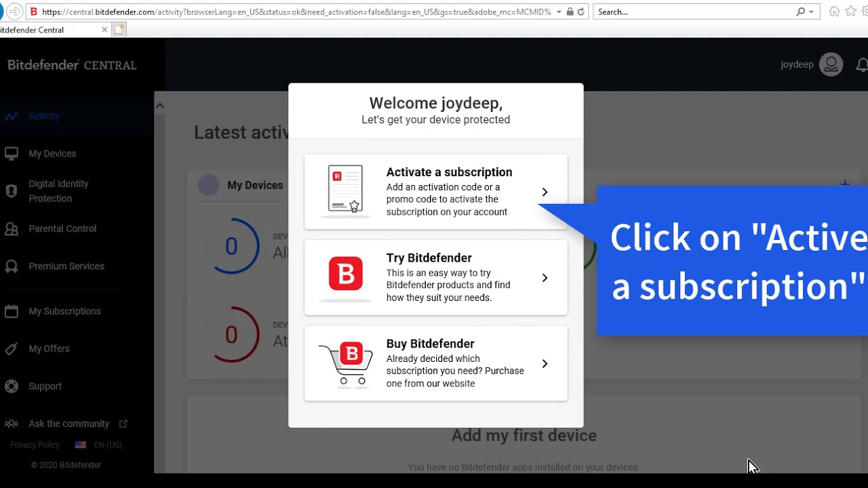Collapse the sidebar with the up chevron

point(160,105)
